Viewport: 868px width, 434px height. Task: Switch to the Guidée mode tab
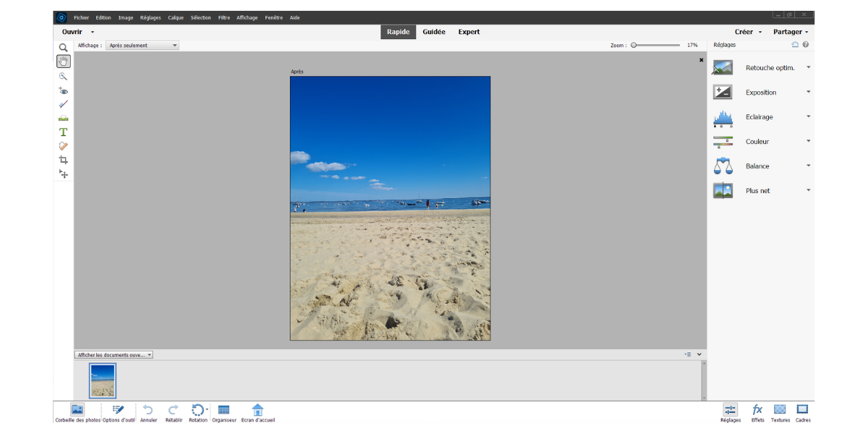[434, 32]
